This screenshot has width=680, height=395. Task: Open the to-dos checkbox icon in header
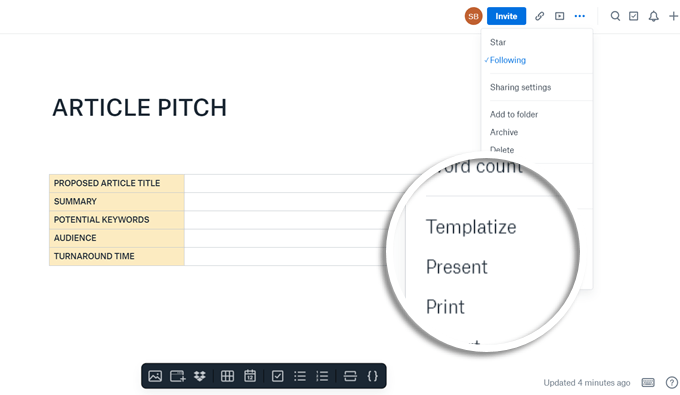634,16
